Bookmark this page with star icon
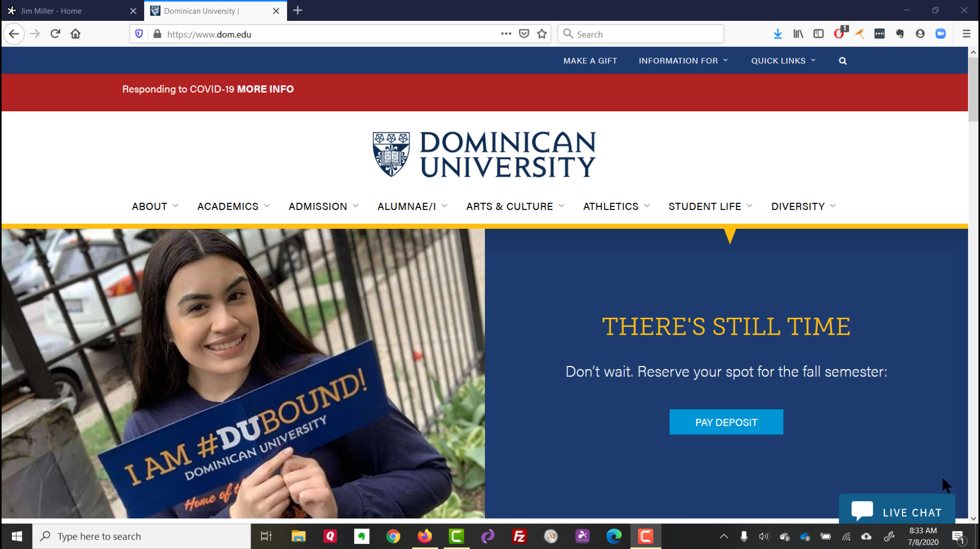 tap(541, 34)
